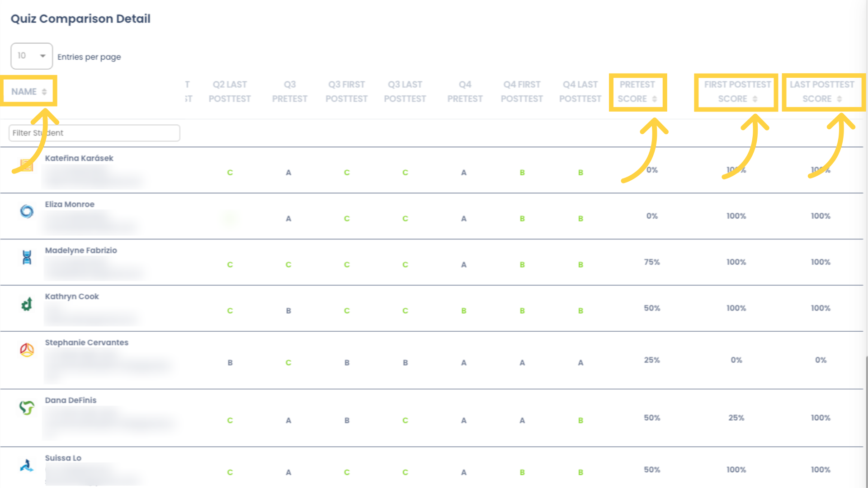Select Eliza Monroe's 0% pretest score

click(652, 216)
